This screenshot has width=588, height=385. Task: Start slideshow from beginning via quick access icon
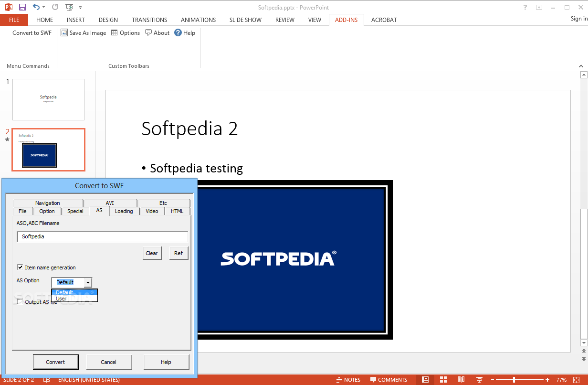click(70, 7)
